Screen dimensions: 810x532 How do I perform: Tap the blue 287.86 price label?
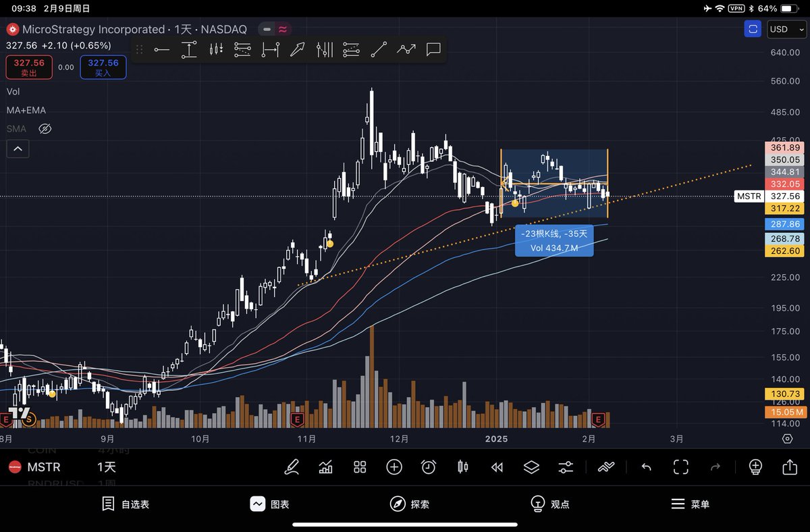[x=784, y=224]
